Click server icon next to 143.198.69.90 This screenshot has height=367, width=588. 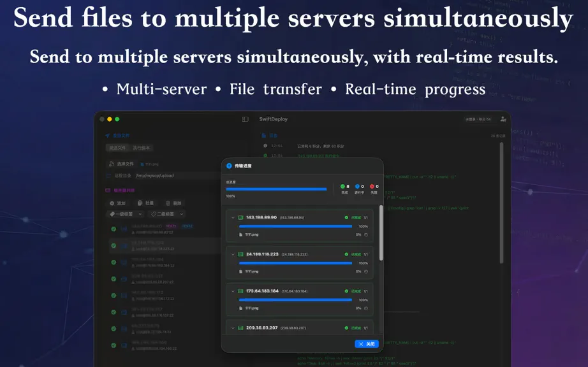click(x=241, y=217)
